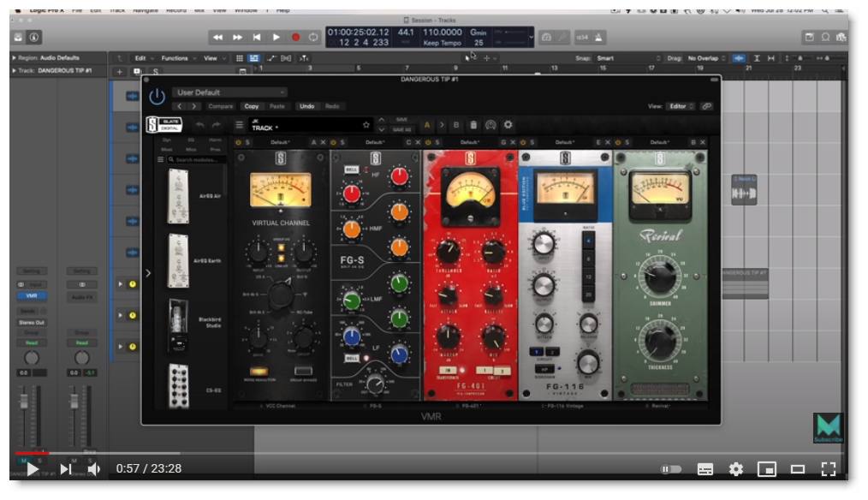
Task: Click the Logic transport play button
Action: [x=276, y=37]
